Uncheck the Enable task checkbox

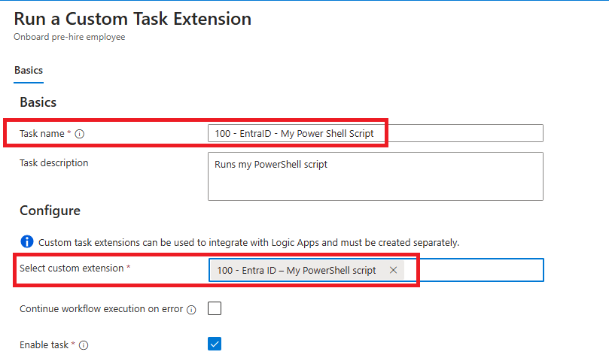tap(215, 344)
